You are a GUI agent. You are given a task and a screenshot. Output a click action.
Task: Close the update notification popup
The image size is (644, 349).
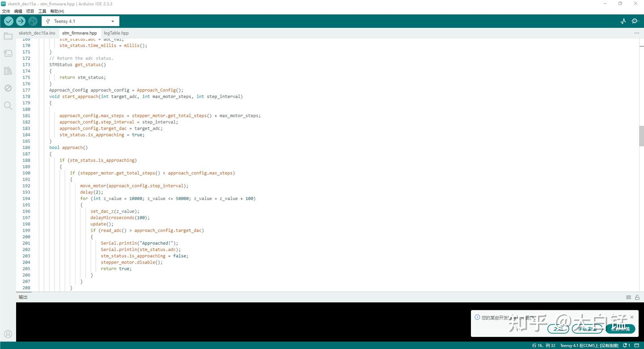[632, 317]
